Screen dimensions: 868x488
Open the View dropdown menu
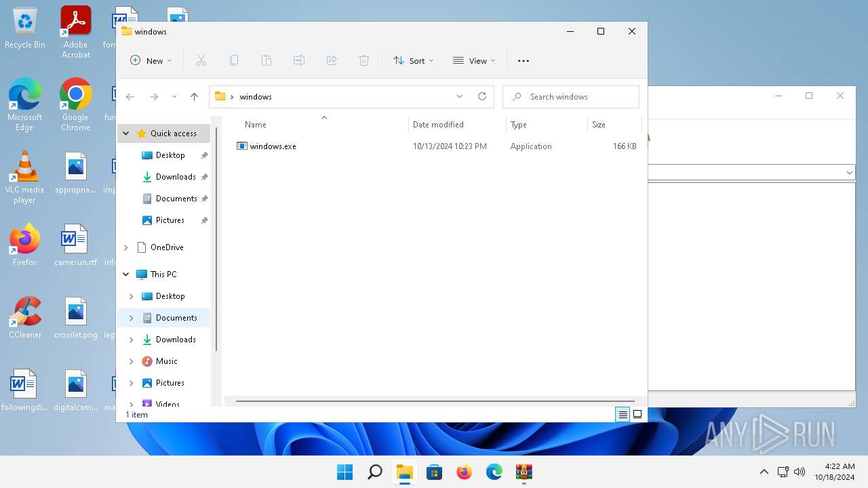(474, 60)
